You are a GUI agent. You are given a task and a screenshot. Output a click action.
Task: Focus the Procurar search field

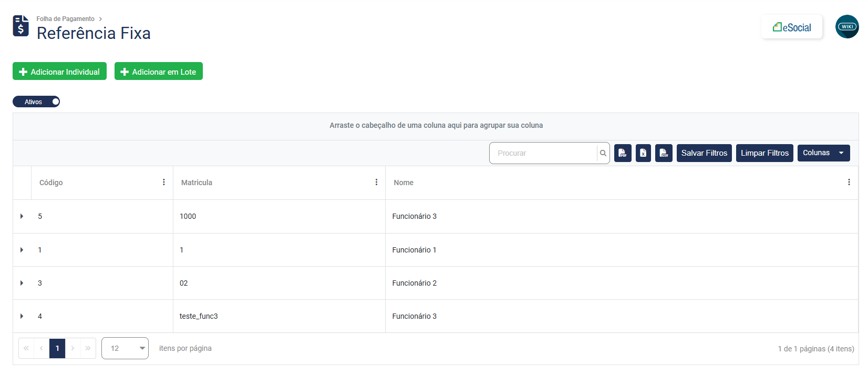(544, 153)
